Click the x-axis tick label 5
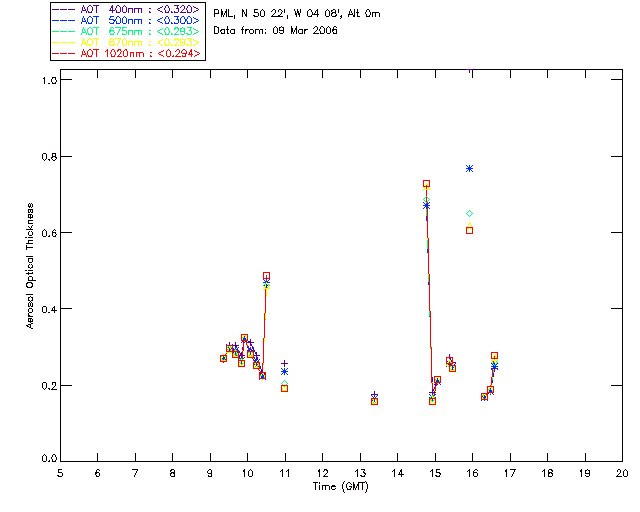 click(x=60, y=473)
